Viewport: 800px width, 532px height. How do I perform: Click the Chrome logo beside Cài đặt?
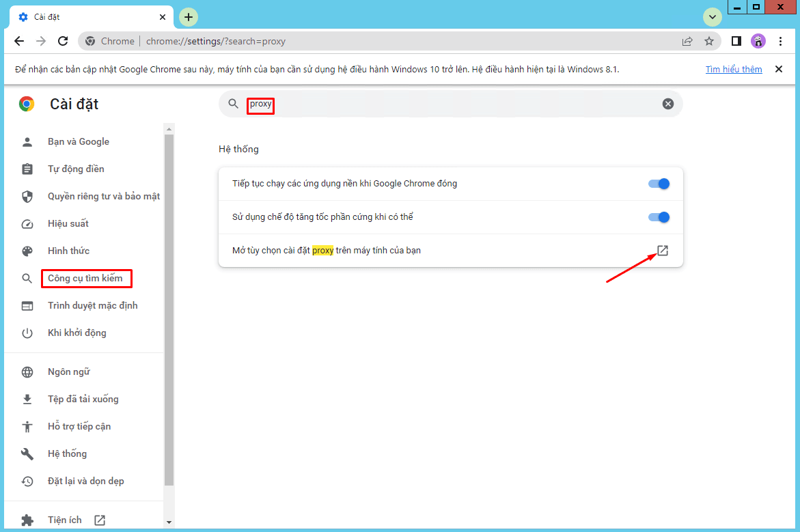coord(27,104)
